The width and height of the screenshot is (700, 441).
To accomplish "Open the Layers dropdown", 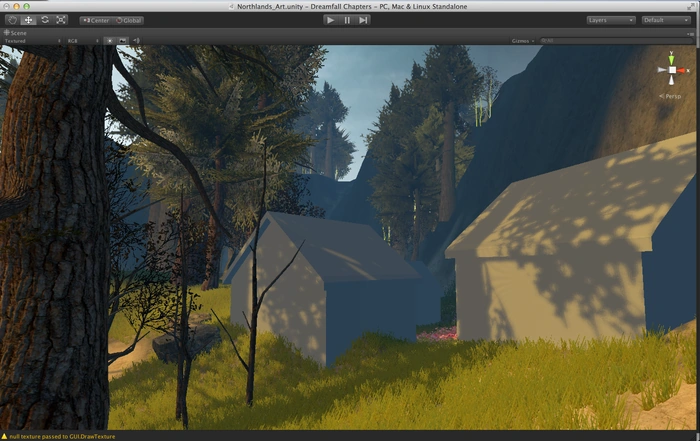I will click(609, 20).
